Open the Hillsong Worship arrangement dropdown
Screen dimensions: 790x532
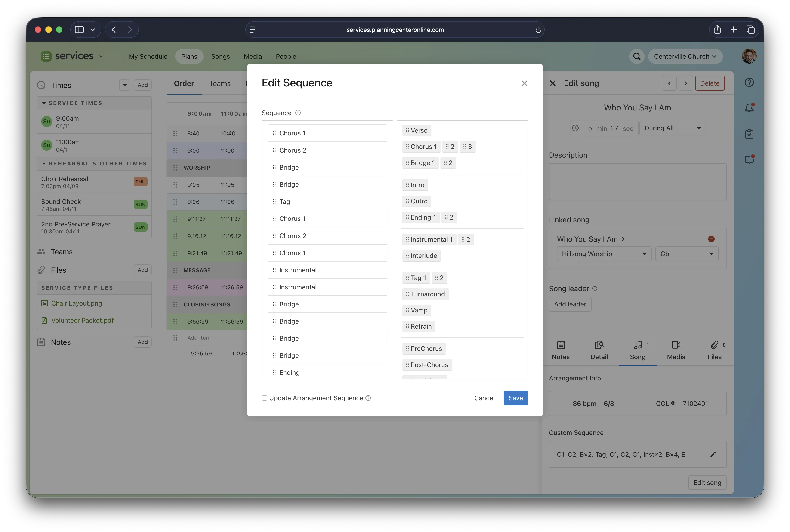click(x=604, y=254)
